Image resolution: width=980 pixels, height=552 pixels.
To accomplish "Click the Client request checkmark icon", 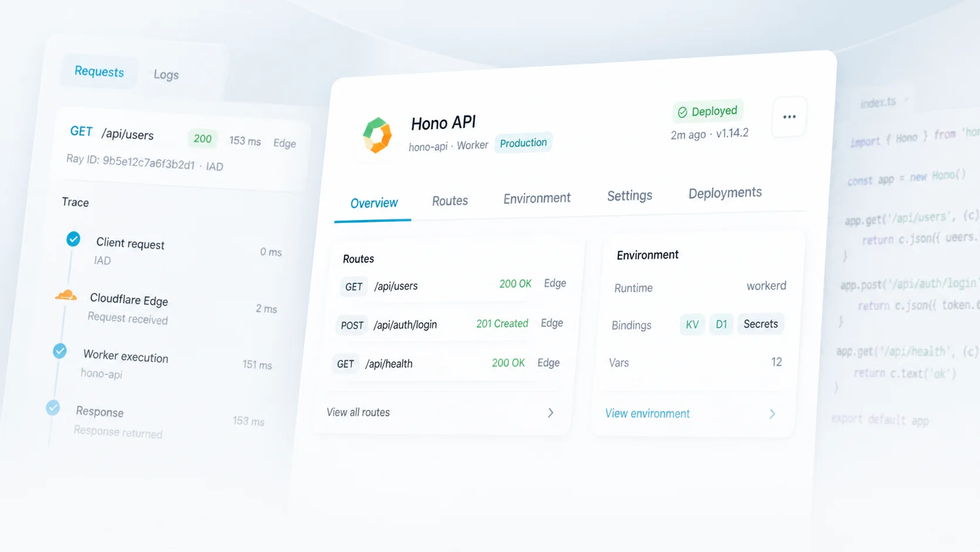I will (73, 239).
